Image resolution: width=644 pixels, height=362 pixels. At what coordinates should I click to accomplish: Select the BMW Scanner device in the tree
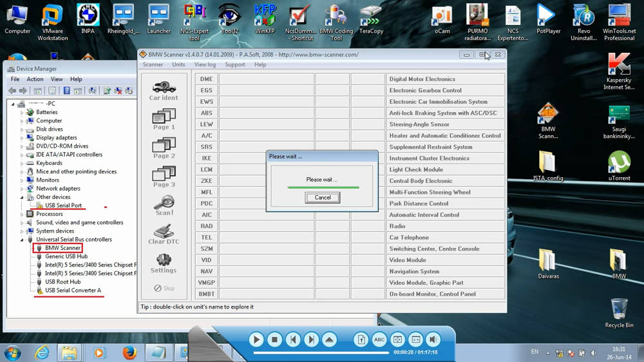click(x=62, y=248)
